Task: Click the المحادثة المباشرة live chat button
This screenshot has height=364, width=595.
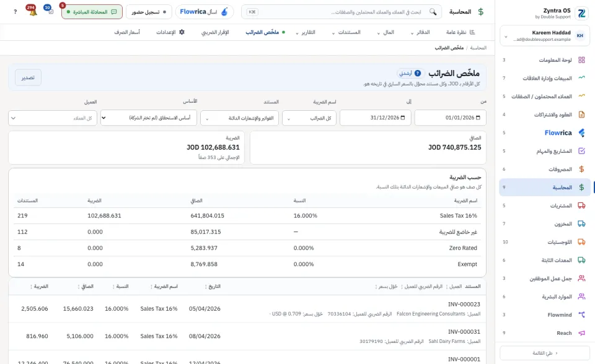Action: (92, 12)
